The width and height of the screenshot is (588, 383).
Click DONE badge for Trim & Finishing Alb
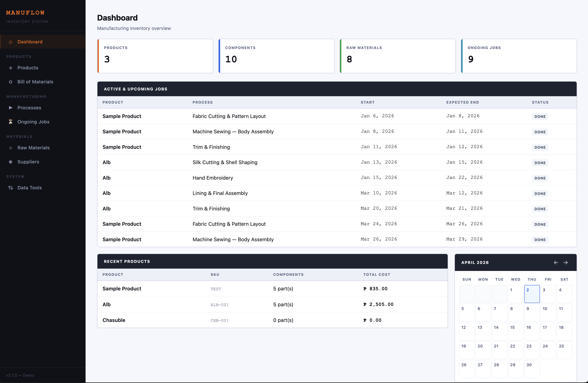tap(540, 209)
